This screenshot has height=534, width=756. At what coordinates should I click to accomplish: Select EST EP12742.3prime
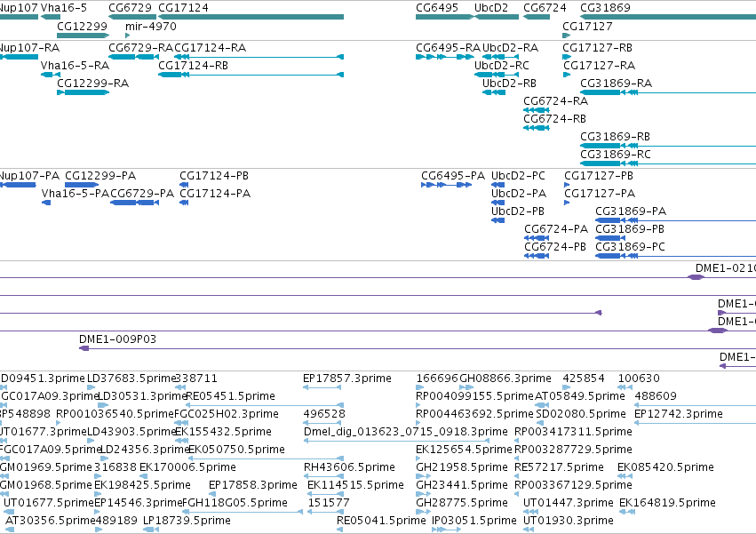(696, 423)
